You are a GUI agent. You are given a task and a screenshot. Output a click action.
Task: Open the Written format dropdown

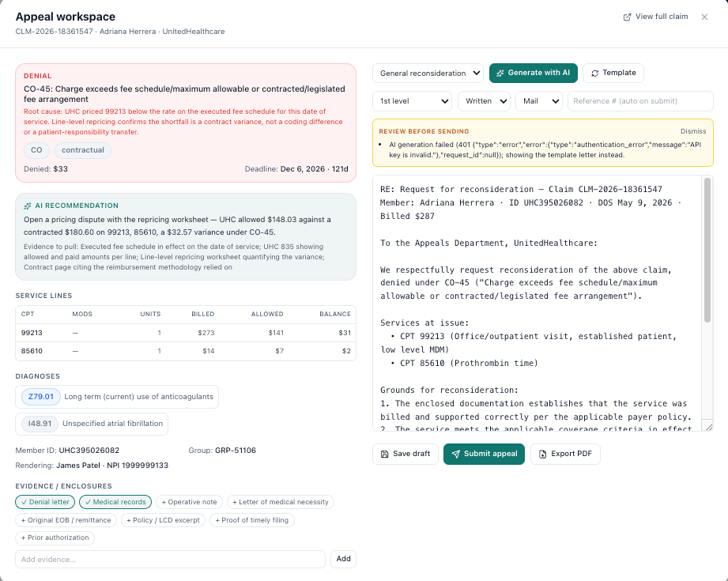click(484, 101)
